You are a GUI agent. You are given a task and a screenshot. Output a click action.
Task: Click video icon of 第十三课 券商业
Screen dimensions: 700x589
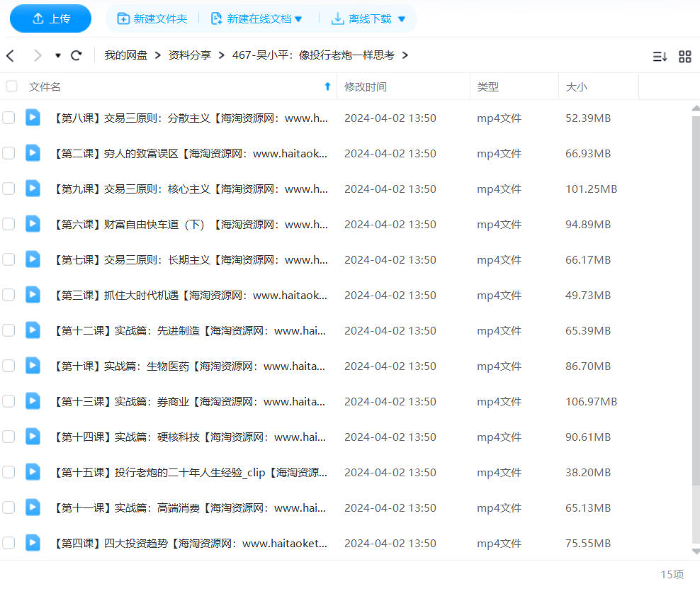pos(33,401)
